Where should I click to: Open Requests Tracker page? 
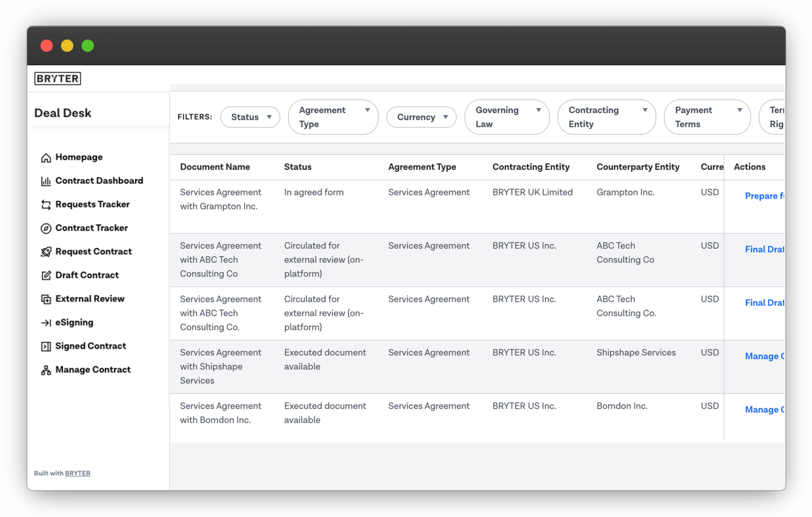click(92, 204)
